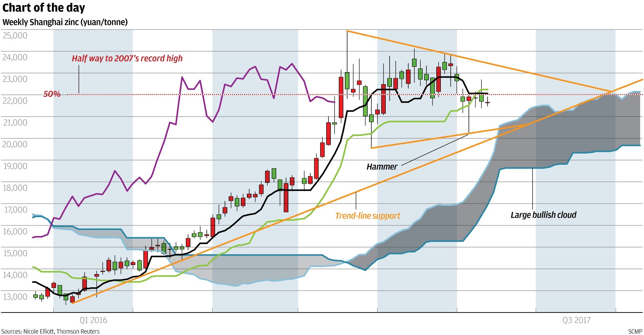Select the 16,000 price axis label
Image resolution: width=644 pixels, height=335 pixels.
(15, 232)
